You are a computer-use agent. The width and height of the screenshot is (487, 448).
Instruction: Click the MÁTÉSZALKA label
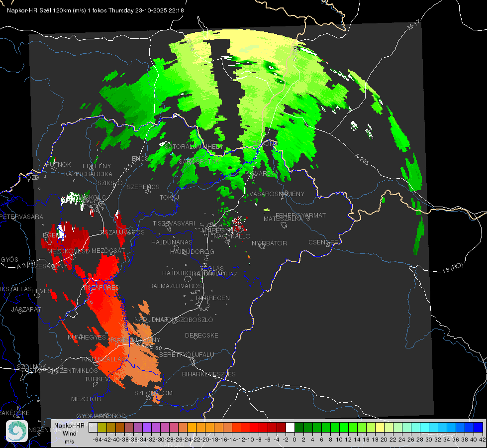283,219
